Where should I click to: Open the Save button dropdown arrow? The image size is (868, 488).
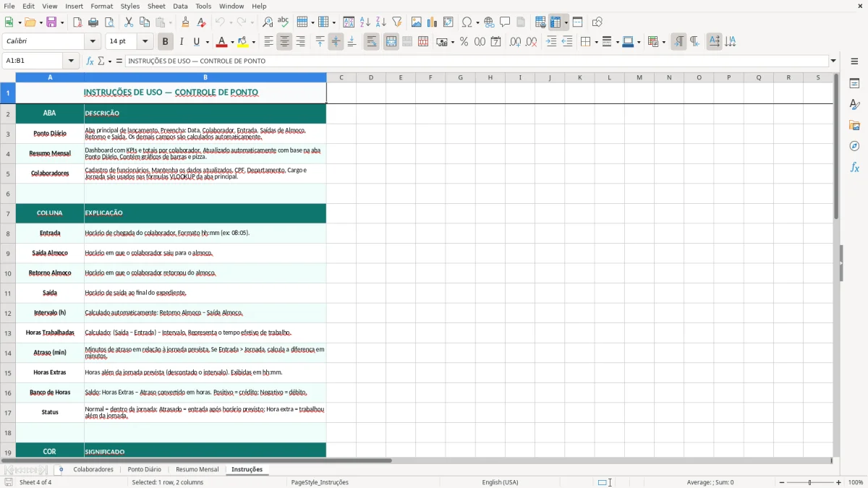pyautogui.click(x=62, y=22)
